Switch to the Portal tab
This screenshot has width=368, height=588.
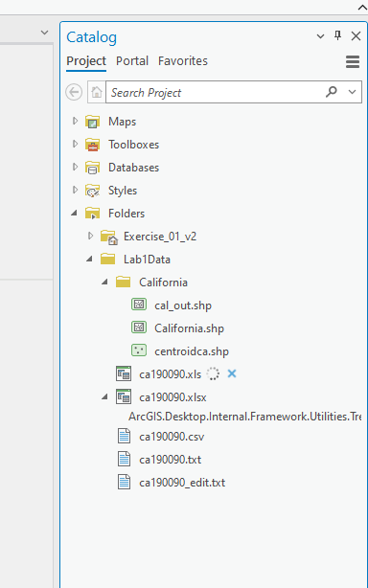pyautogui.click(x=132, y=60)
